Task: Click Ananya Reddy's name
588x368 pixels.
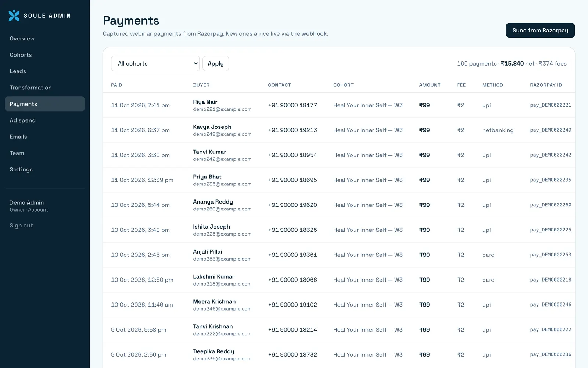Action: pyautogui.click(x=213, y=202)
